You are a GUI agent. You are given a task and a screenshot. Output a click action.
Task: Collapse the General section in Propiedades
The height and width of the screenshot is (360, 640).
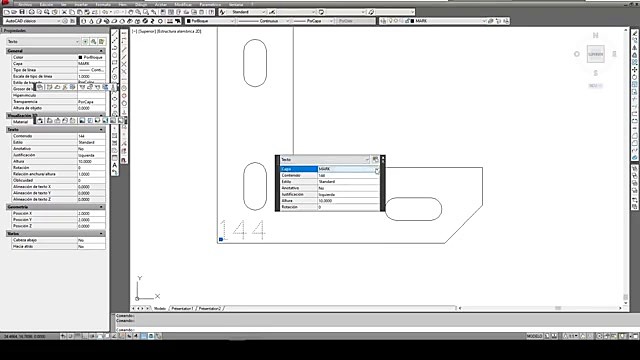point(101,51)
